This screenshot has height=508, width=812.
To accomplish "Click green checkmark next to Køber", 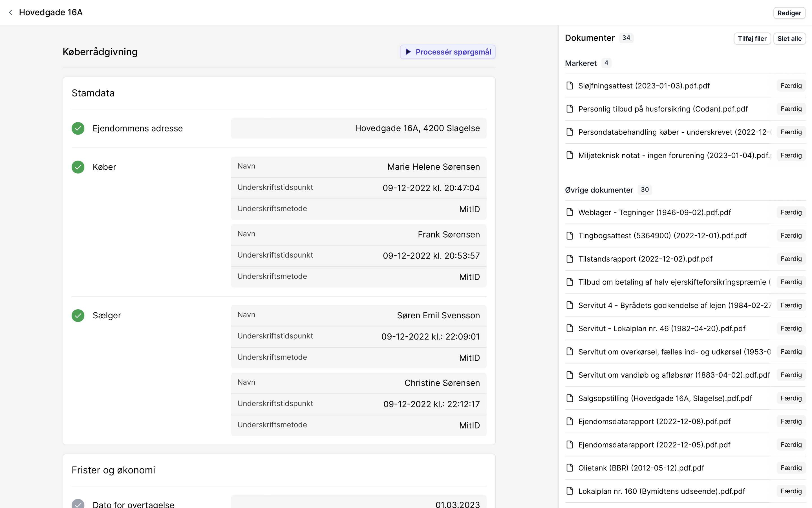I will point(78,167).
